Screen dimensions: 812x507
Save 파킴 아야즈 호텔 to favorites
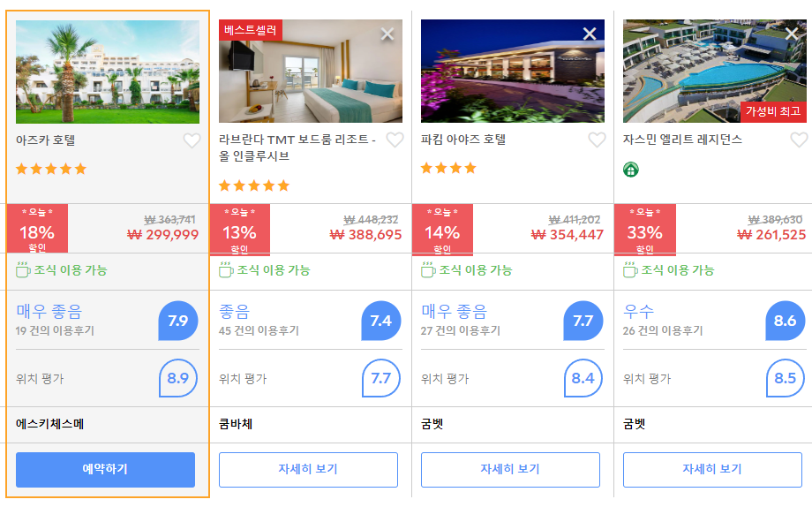point(597,140)
